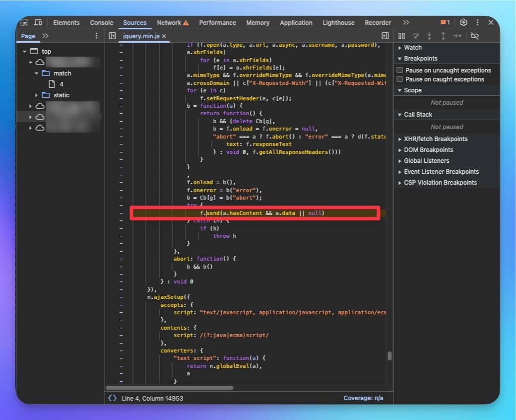Open the DevTools kebab menu
516x420 pixels.
click(477, 22)
